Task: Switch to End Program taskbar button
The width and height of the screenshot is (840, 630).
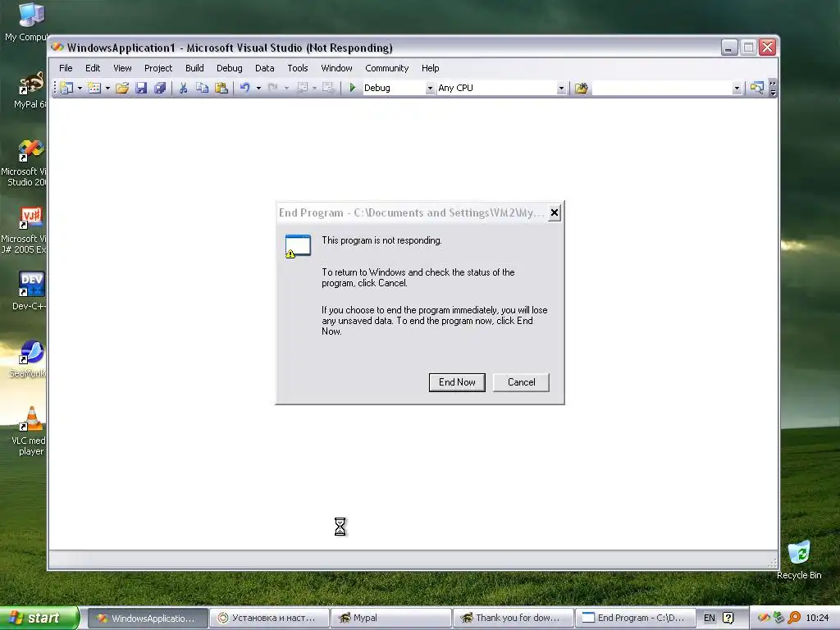Action: coord(635,619)
